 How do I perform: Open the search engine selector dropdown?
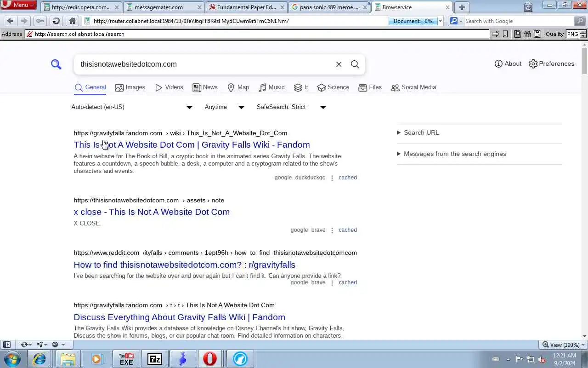coord(456,21)
